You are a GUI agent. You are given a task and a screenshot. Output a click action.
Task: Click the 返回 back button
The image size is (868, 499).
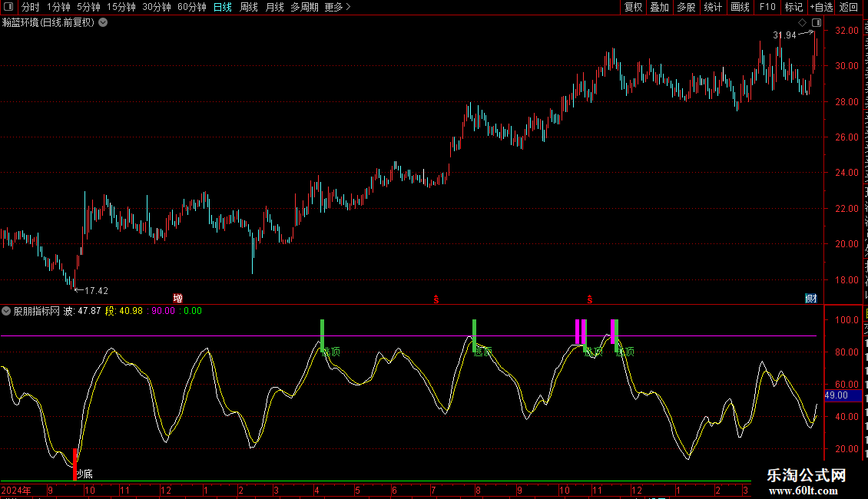[849, 7]
